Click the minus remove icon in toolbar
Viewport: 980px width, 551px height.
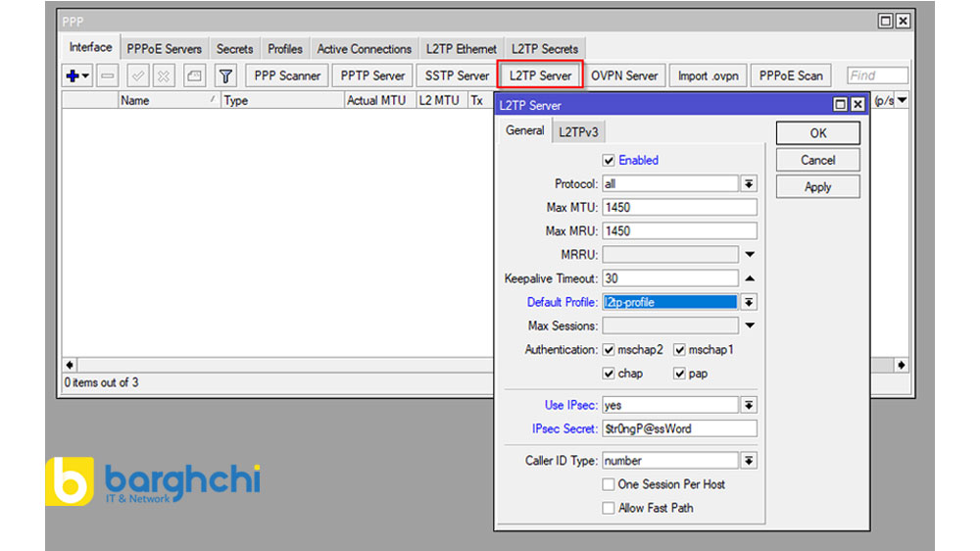click(x=108, y=75)
